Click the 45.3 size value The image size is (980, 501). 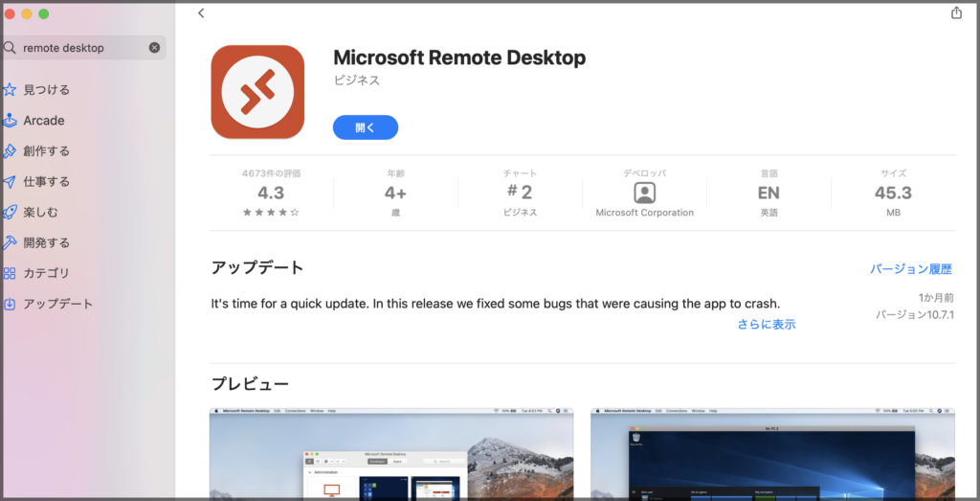(893, 193)
